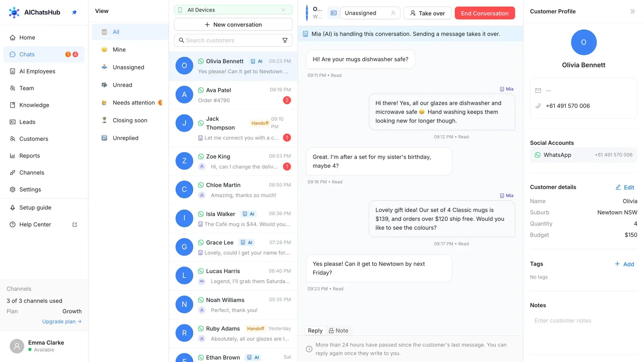Open the Knowledge section
644x362 pixels.
point(44,105)
